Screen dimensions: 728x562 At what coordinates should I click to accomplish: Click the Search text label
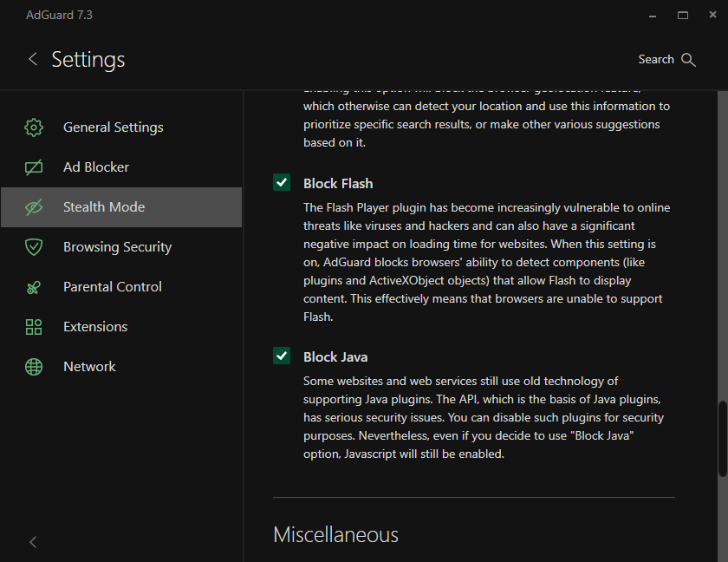(x=656, y=60)
